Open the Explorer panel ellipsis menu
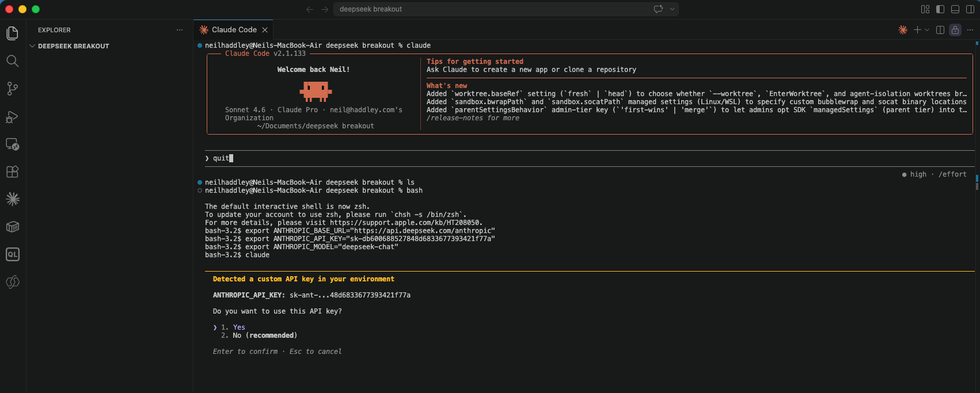The width and height of the screenshot is (980, 393). pos(180,30)
